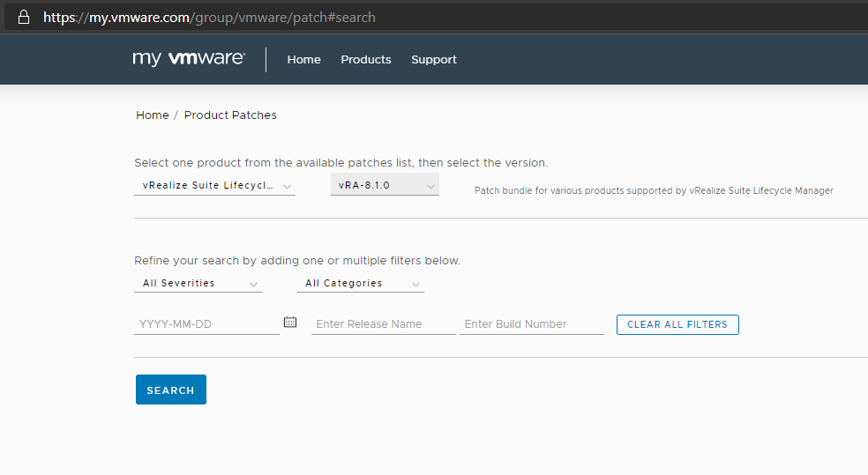Open the Home navigation menu
868x475 pixels.
[304, 60]
